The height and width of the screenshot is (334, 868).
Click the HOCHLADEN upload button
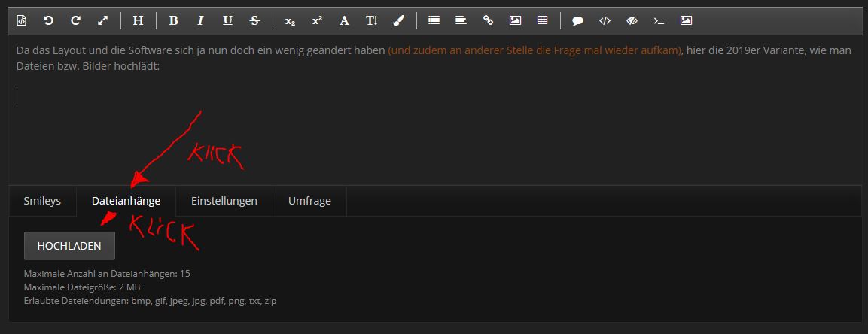pyautogui.click(x=69, y=246)
